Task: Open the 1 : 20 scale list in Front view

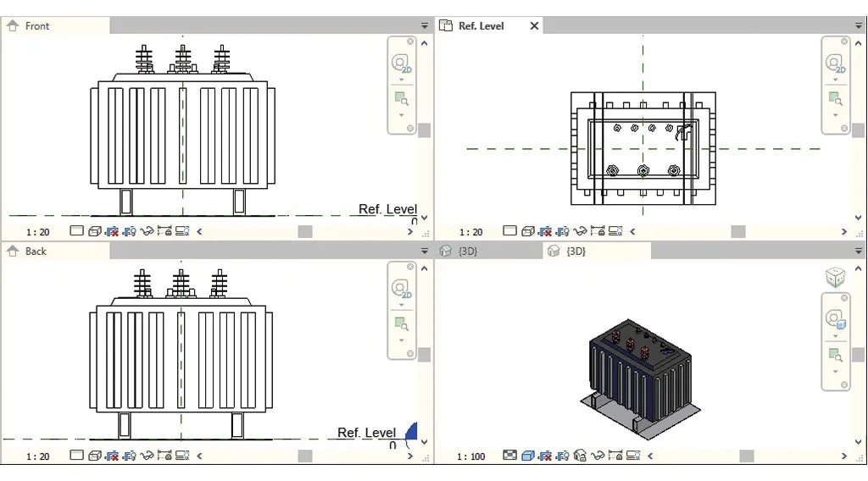Action: [x=37, y=232]
